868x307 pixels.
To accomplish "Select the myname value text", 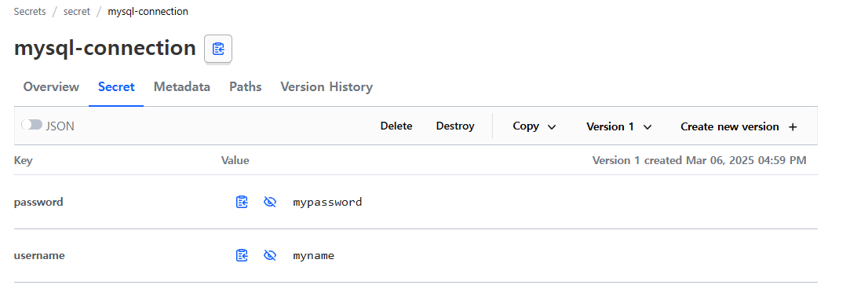I will click(x=313, y=255).
